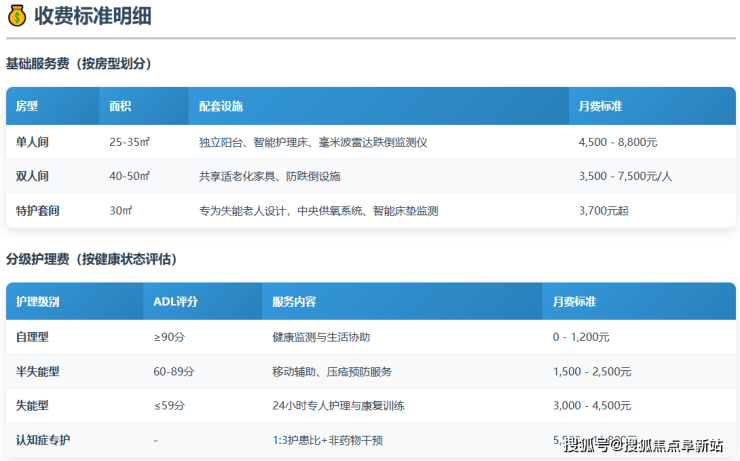
Task: Click 月费标准 header in room table
Action: point(600,106)
